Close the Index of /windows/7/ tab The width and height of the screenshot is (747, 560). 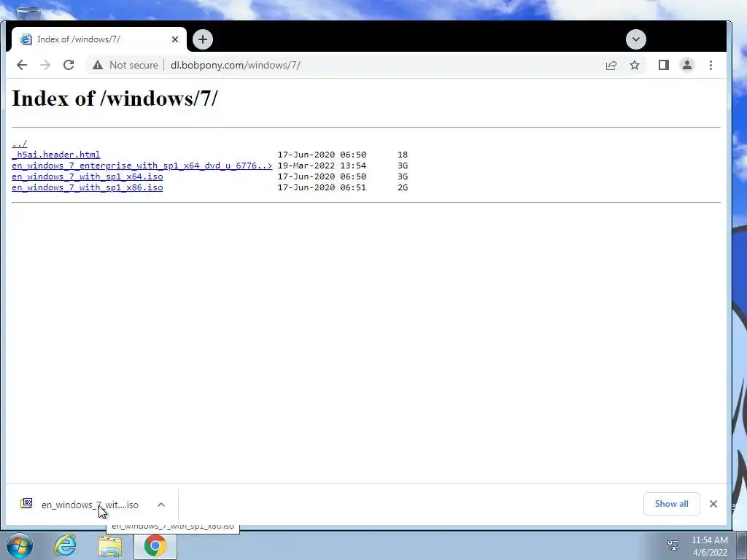175,39
